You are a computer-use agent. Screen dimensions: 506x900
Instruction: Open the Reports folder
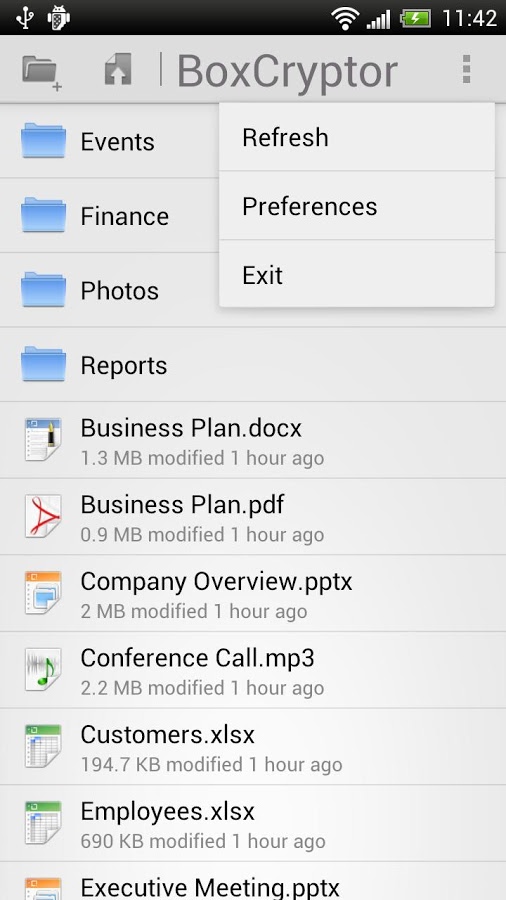tap(253, 364)
